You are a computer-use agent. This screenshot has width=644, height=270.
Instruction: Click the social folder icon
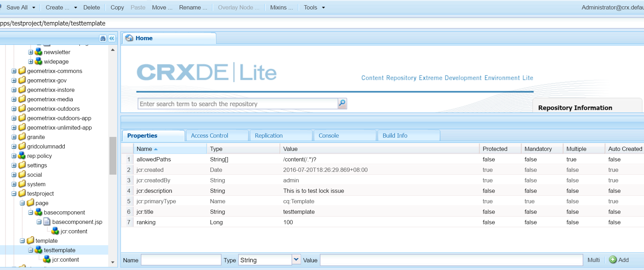click(x=22, y=175)
